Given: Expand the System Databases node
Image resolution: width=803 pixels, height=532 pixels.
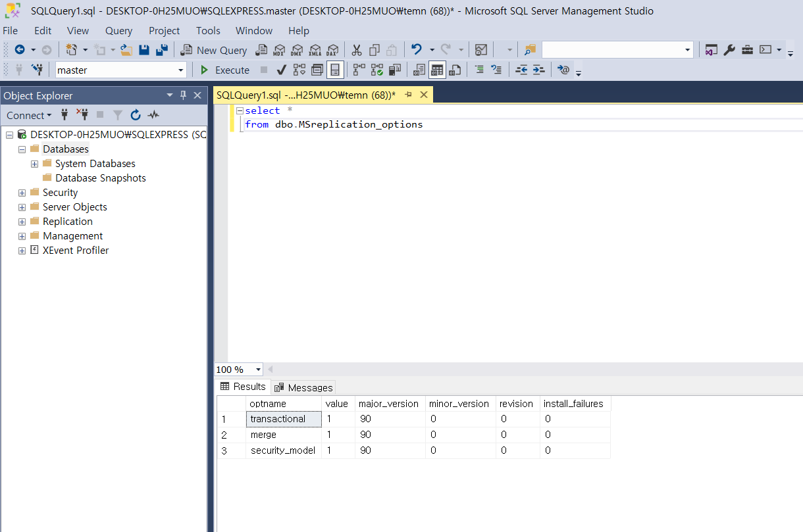Looking at the screenshot, I should click(34, 164).
